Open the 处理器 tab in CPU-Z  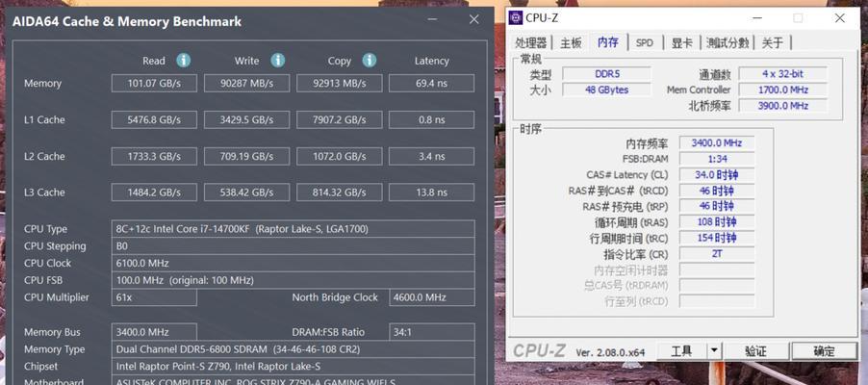[531, 42]
